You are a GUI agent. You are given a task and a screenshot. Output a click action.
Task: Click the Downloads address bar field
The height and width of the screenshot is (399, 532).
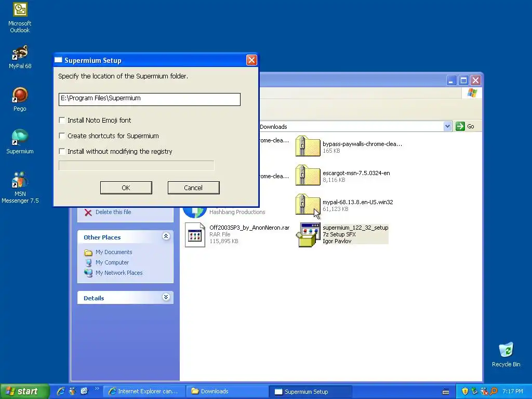351,127
